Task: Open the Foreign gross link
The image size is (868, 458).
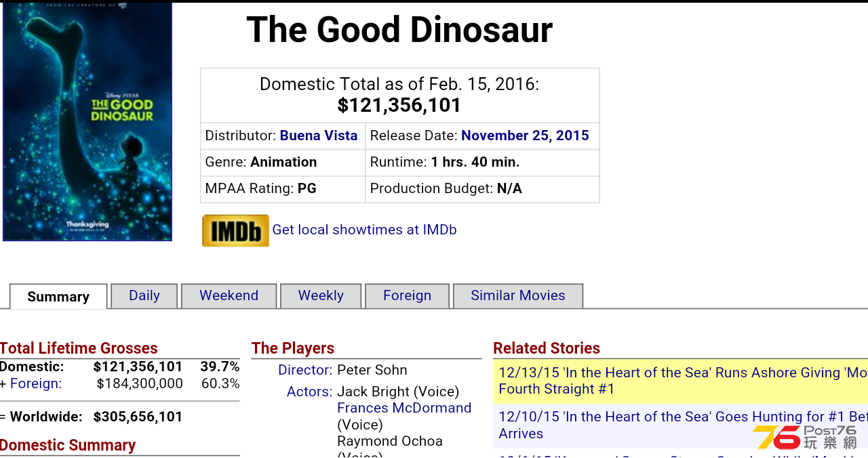Action: coord(36,383)
